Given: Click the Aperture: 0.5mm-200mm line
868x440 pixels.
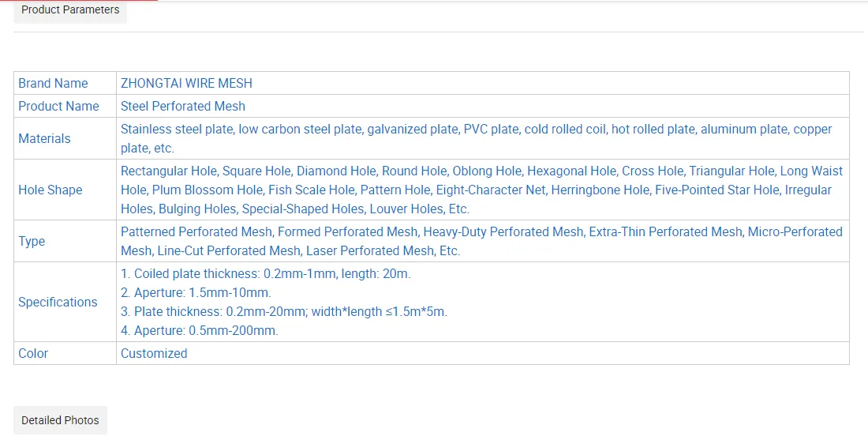Looking at the screenshot, I should pos(199,330).
